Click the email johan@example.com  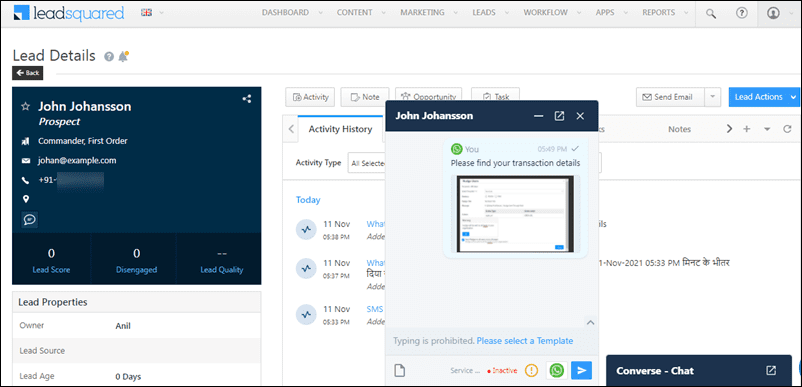pos(77,161)
